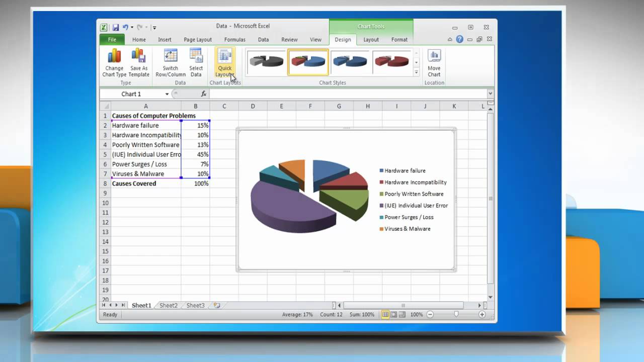
Task: Select the 'Hardware failure' cell
Action: [x=146, y=126]
